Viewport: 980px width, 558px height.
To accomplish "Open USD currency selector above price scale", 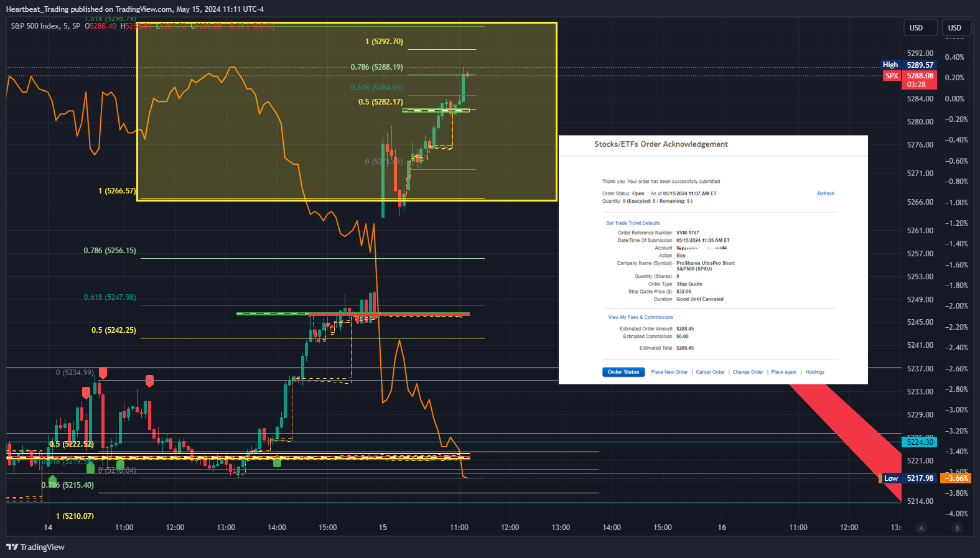I will tap(920, 28).
